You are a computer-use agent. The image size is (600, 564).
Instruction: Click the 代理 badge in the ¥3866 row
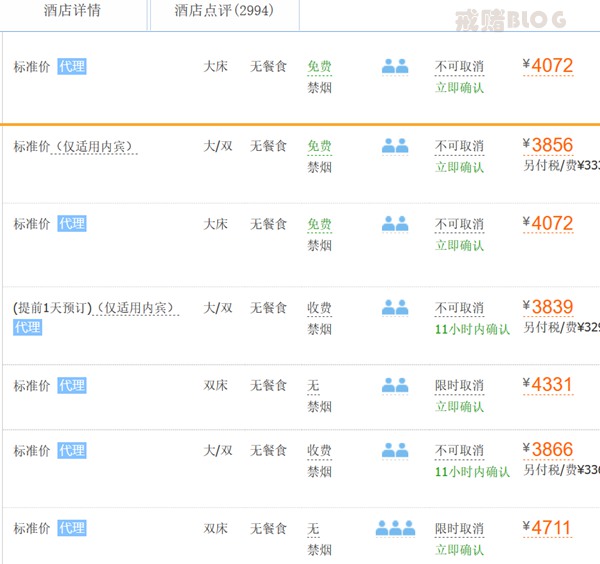tap(71, 450)
